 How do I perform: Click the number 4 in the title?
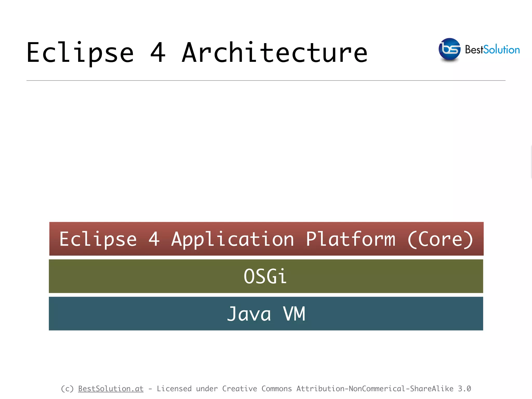pos(158,53)
